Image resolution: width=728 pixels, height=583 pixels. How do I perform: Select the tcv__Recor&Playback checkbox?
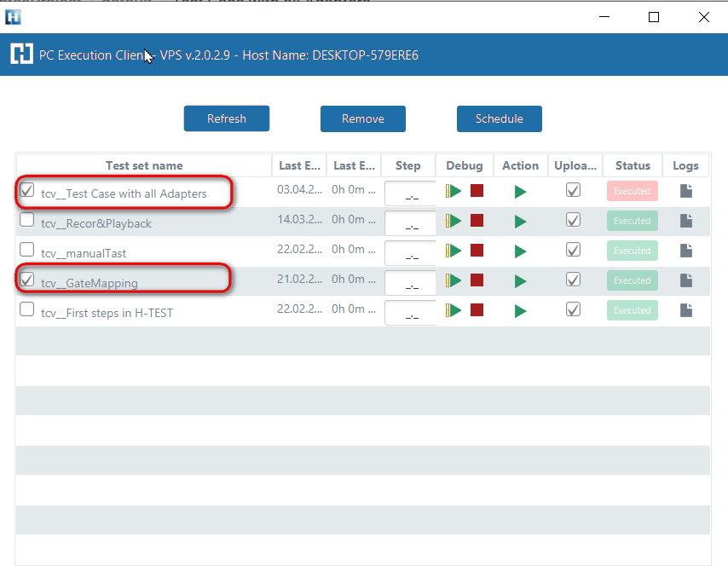(27, 220)
